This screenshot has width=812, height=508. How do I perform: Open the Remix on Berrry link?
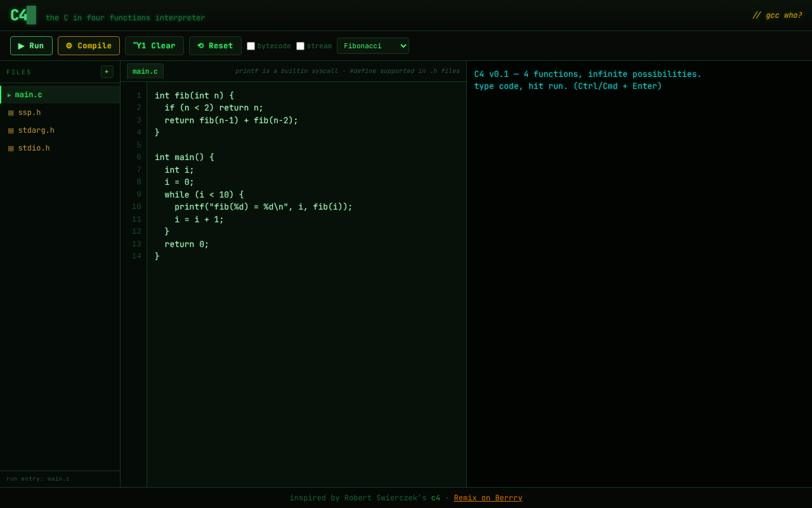[488, 498]
